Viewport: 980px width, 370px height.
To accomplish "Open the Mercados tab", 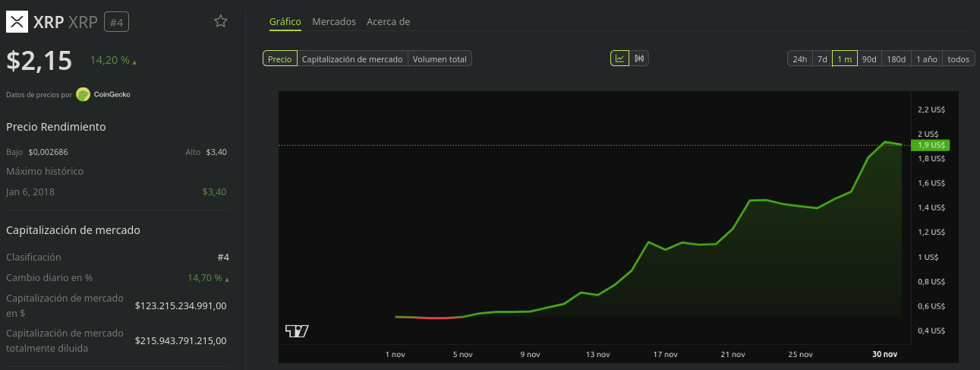I will pyautogui.click(x=334, y=22).
